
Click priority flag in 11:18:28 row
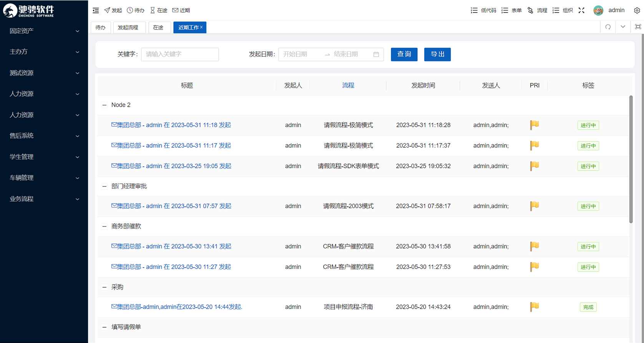[x=534, y=125]
